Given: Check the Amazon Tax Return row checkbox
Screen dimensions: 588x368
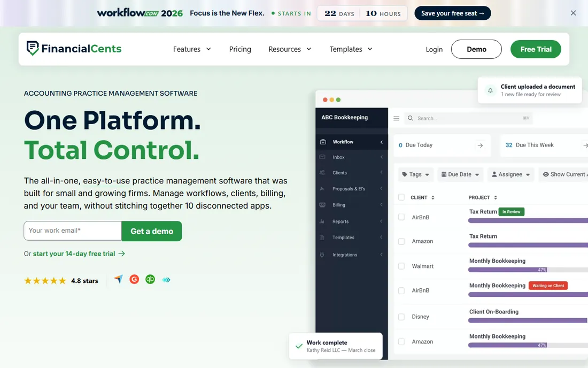Looking at the screenshot, I should coord(401,241).
